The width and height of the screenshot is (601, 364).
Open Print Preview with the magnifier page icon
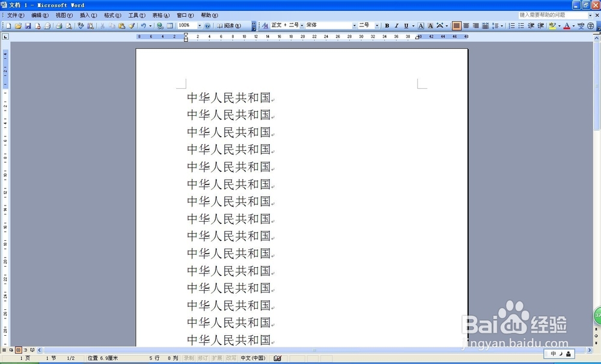click(69, 26)
